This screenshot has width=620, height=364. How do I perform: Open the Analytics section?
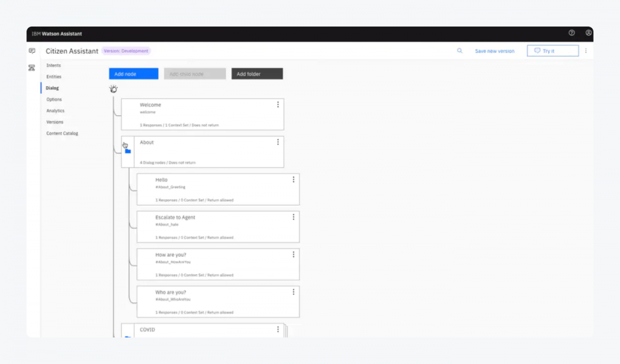point(55,111)
